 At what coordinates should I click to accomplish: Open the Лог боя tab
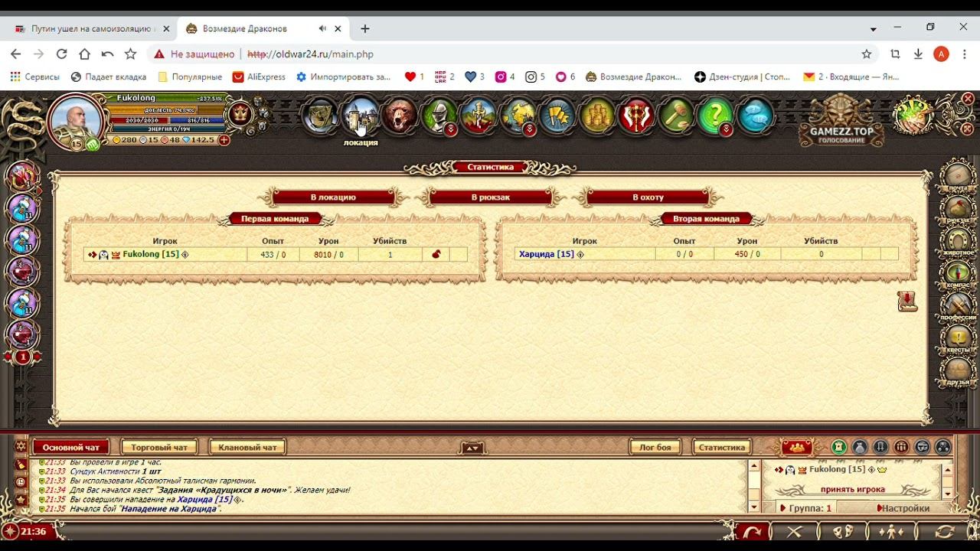[655, 448]
